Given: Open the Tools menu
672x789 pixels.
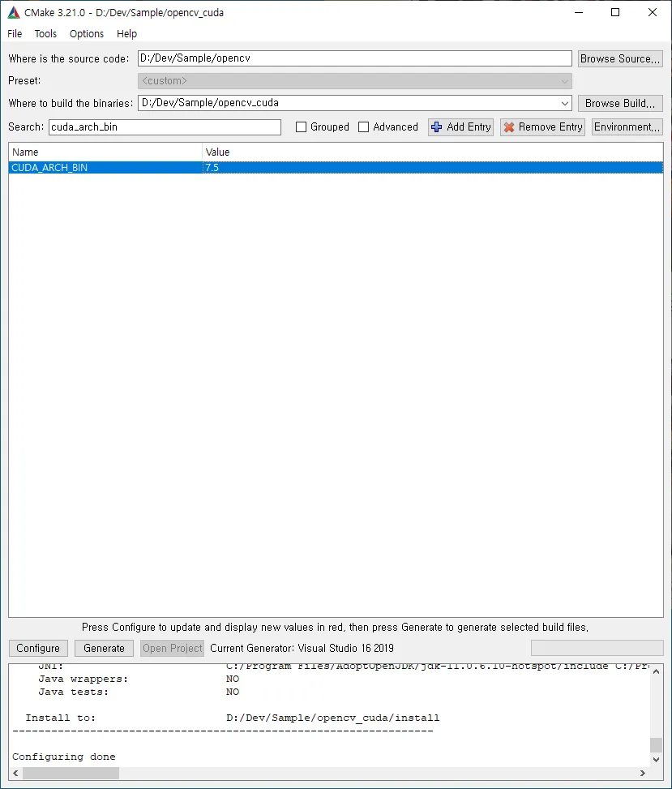Looking at the screenshot, I should [x=45, y=34].
